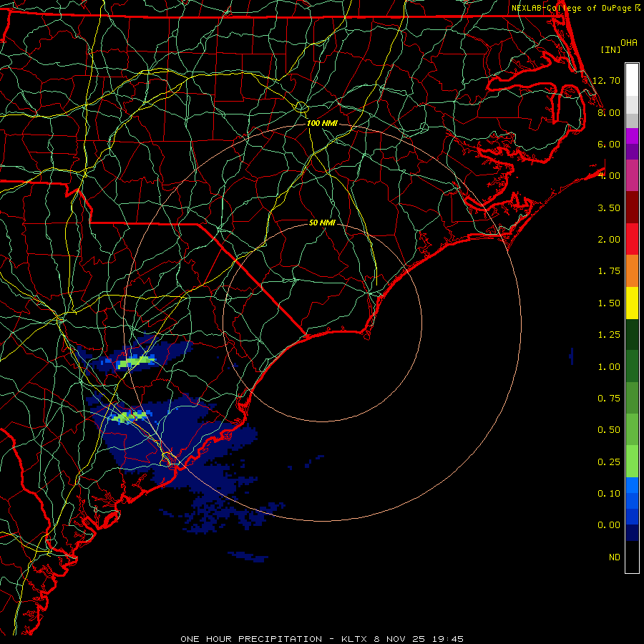Click the dark green swatch at 1.25
The image size is (644, 644).
pos(632,334)
